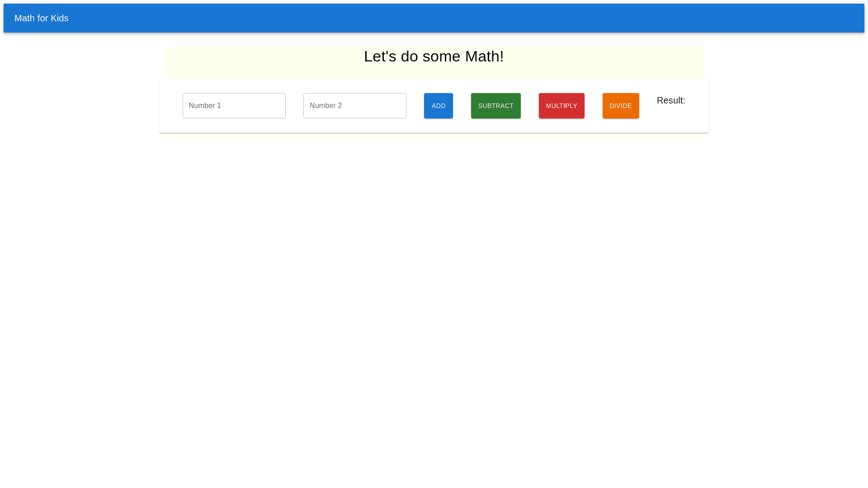Add the two numbers together
Image resolution: width=868 pixels, height=488 pixels.
[x=438, y=106]
